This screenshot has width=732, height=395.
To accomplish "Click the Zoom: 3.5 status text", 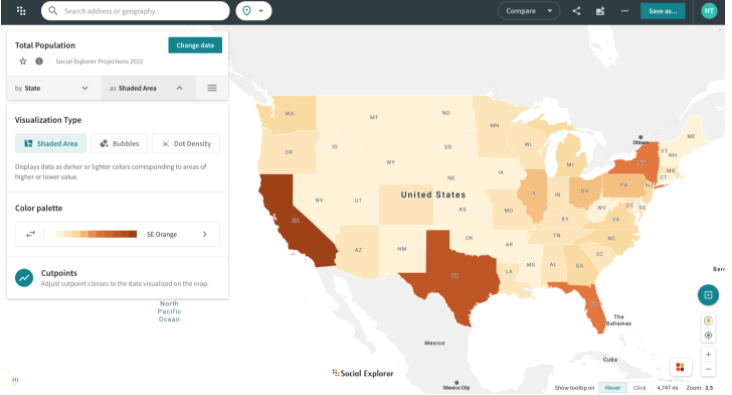I will click(x=699, y=388).
